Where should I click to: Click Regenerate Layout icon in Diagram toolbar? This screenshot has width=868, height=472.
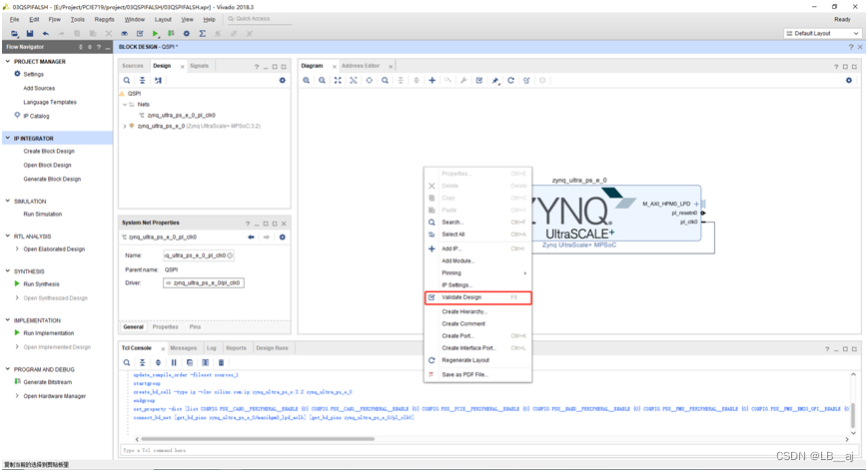tap(511, 80)
